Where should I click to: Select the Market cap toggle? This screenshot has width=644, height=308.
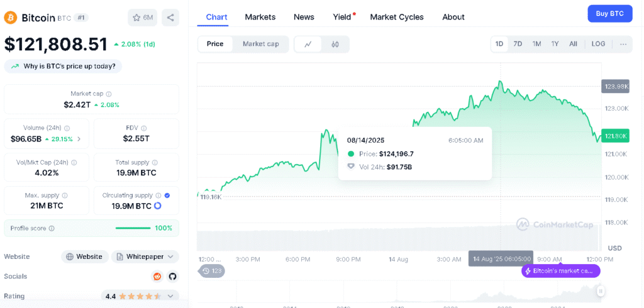pyautogui.click(x=260, y=44)
